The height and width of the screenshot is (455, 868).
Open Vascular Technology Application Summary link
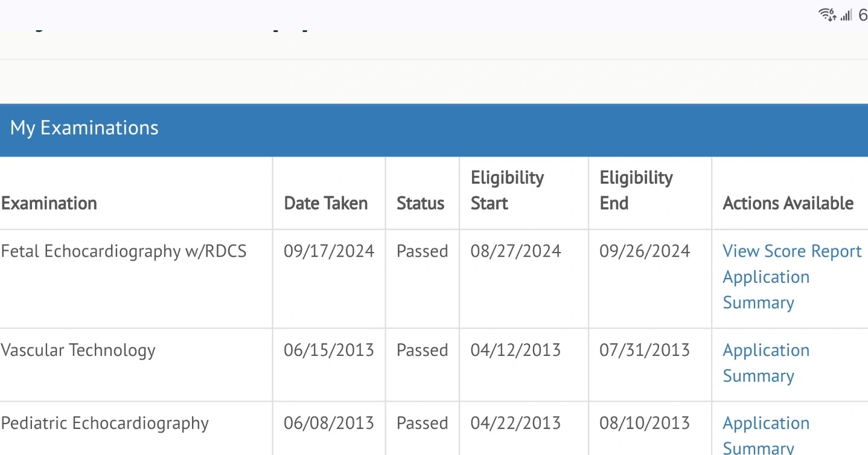766,363
